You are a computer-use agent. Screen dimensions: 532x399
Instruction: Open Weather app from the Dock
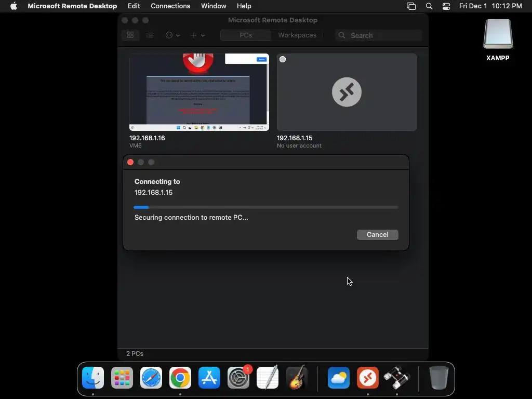339,378
